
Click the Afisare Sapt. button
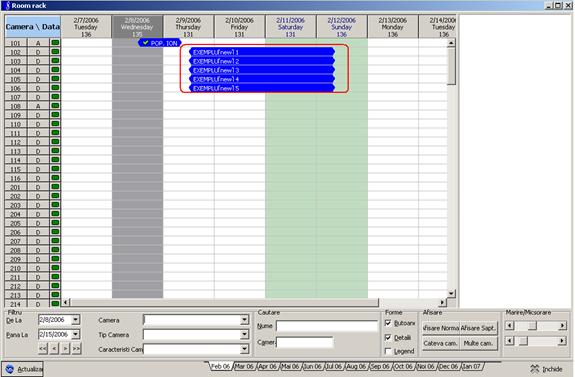pos(478,328)
